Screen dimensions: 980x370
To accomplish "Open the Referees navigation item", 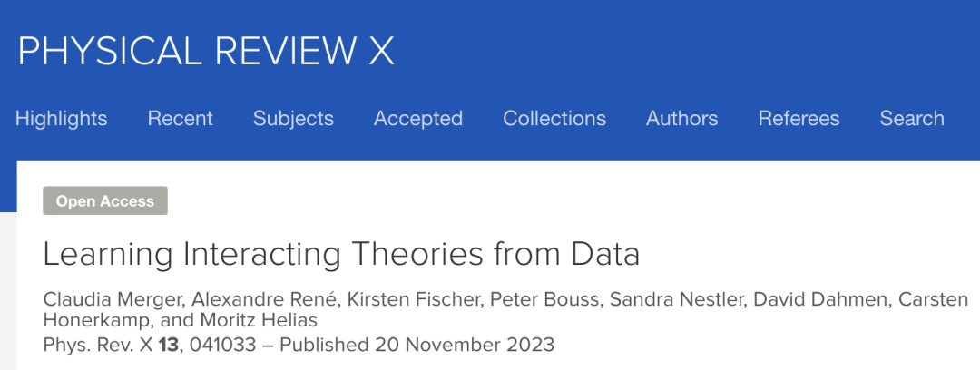I will [x=799, y=118].
